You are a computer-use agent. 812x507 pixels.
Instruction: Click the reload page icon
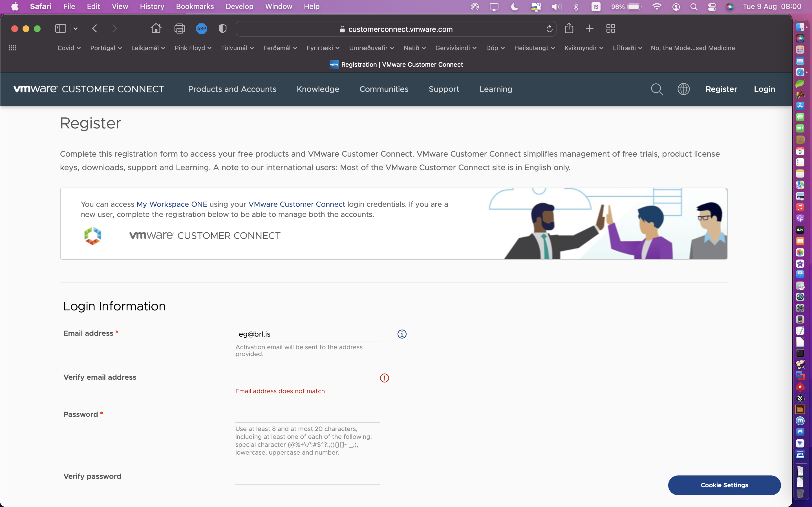(549, 29)
